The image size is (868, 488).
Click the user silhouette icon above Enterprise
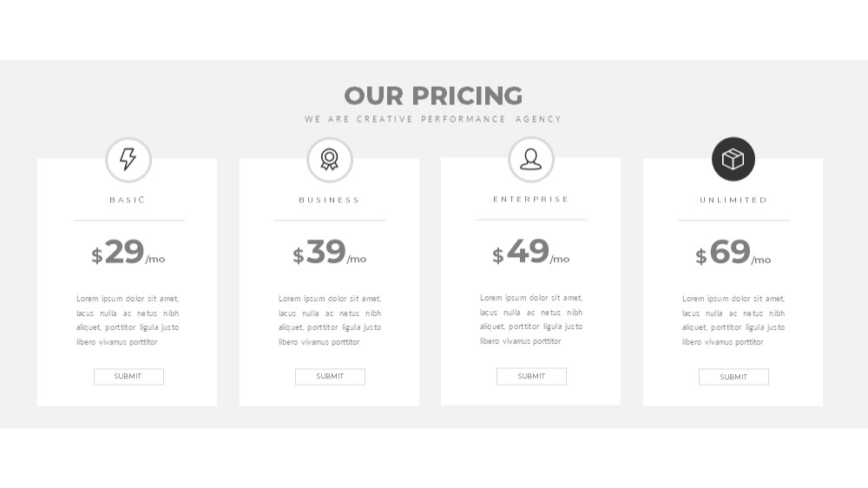pos(531,159)
